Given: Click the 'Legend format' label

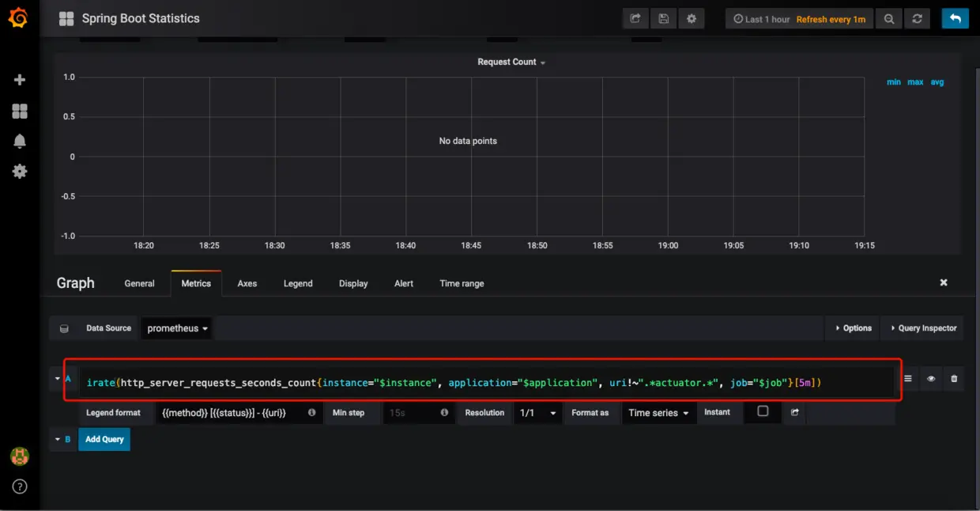Looking at the screenshot, I should click(x=113, y=413).
